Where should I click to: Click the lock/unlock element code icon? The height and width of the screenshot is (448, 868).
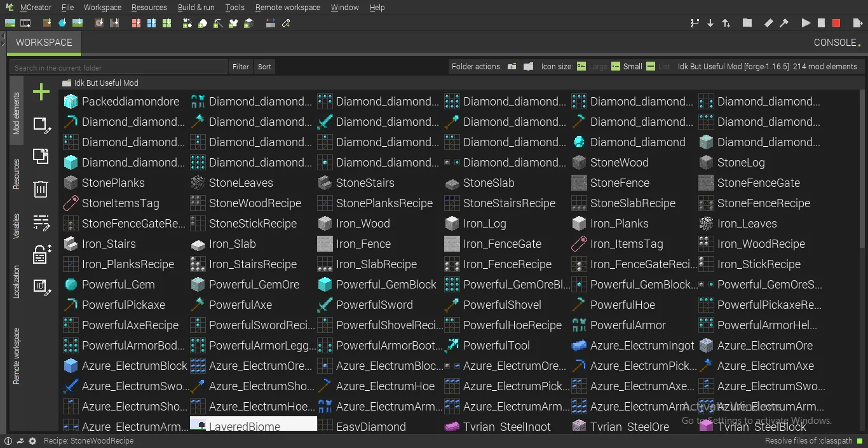(x=41, y=254)
